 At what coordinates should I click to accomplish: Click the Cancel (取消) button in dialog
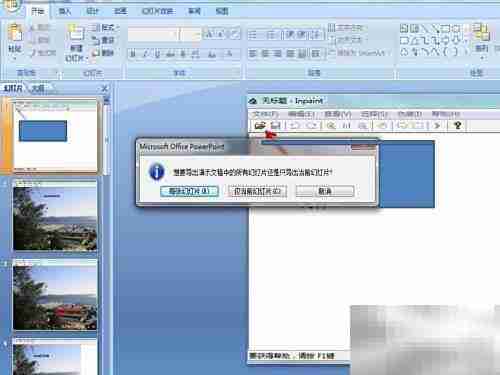point(325,191)
